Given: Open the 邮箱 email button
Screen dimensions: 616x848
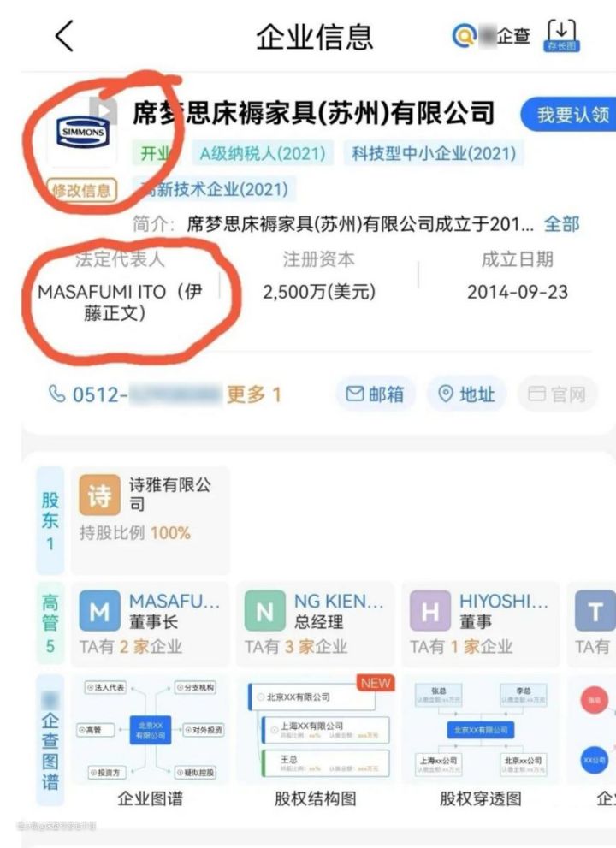Looking at the screenshot, I should [x=376, y=394].
